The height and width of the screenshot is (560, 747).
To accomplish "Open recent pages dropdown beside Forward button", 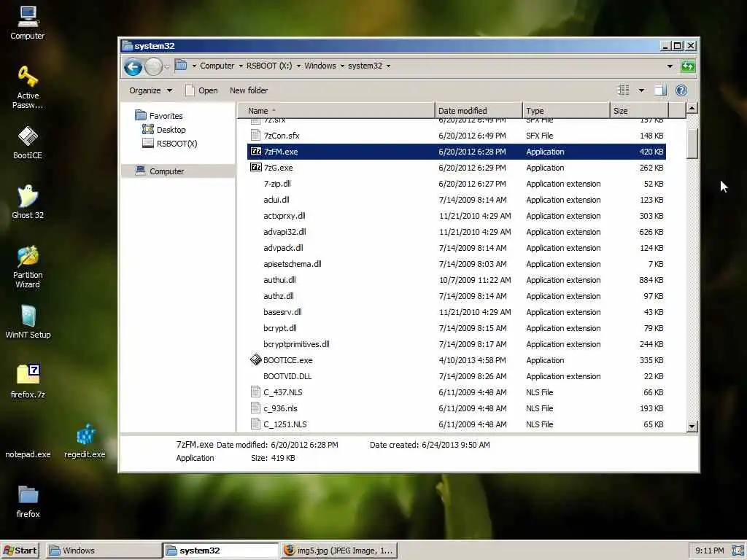I will pos(167,66).
